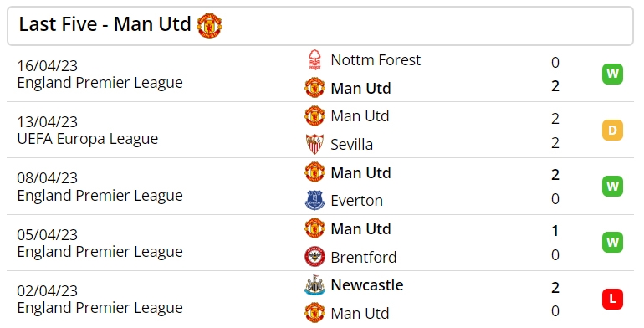Click Man Utd crest in header title

click(209, 25)
